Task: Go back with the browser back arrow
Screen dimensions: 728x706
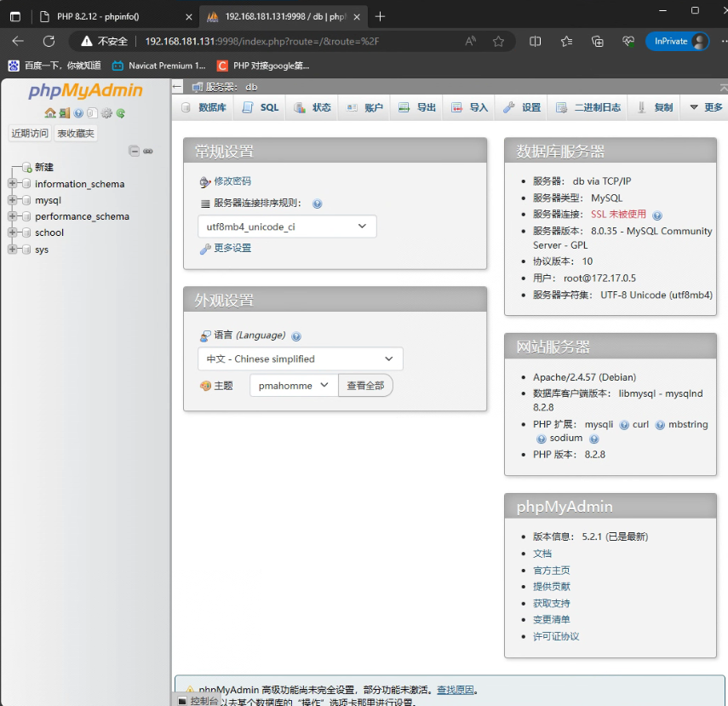Action: [x=18, y=42]
